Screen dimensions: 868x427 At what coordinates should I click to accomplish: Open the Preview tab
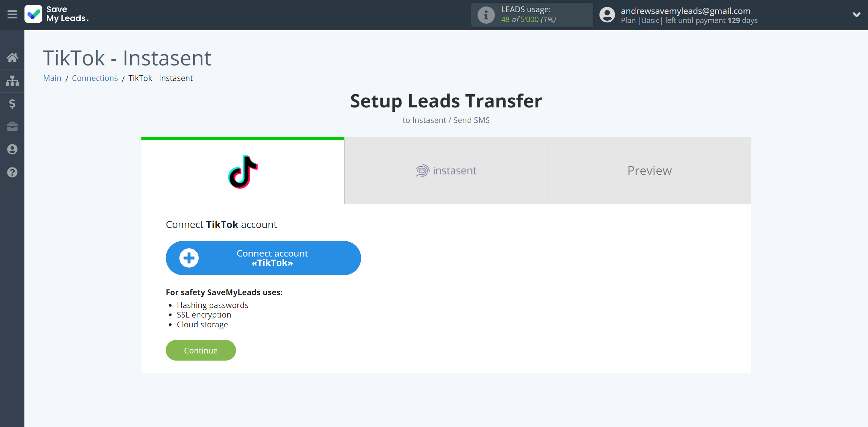tap(649, 170)
